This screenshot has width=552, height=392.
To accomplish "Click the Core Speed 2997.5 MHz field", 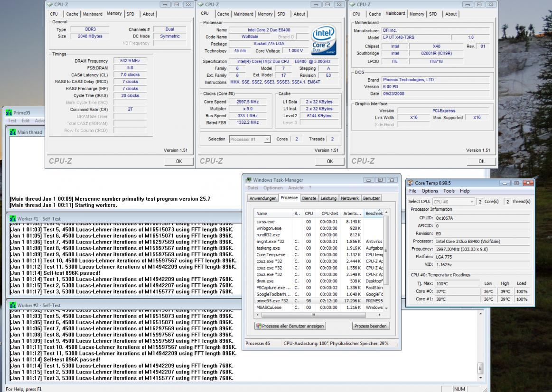I will click(247, 102).
